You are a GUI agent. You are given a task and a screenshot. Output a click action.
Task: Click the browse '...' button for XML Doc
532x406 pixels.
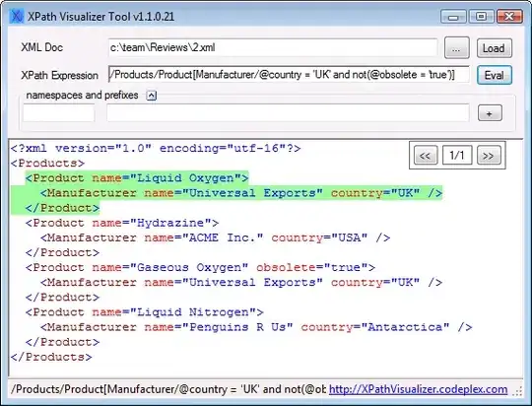[457, 48]
